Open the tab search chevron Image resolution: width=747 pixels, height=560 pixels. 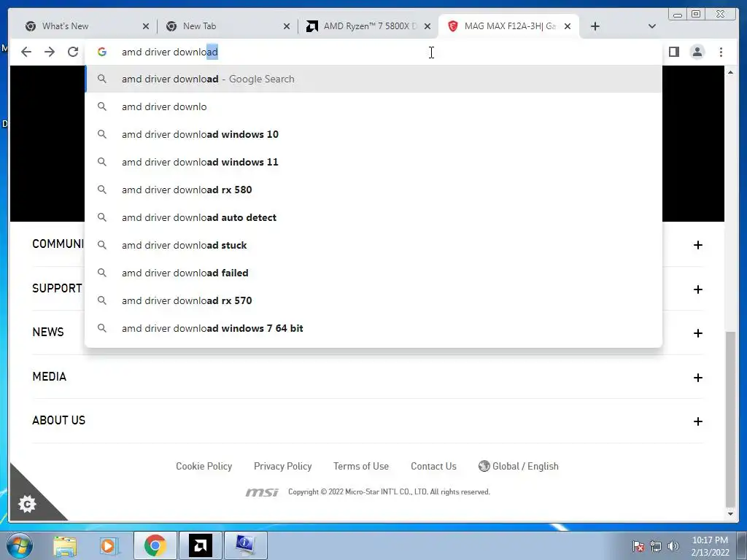(x=651, y=26)
